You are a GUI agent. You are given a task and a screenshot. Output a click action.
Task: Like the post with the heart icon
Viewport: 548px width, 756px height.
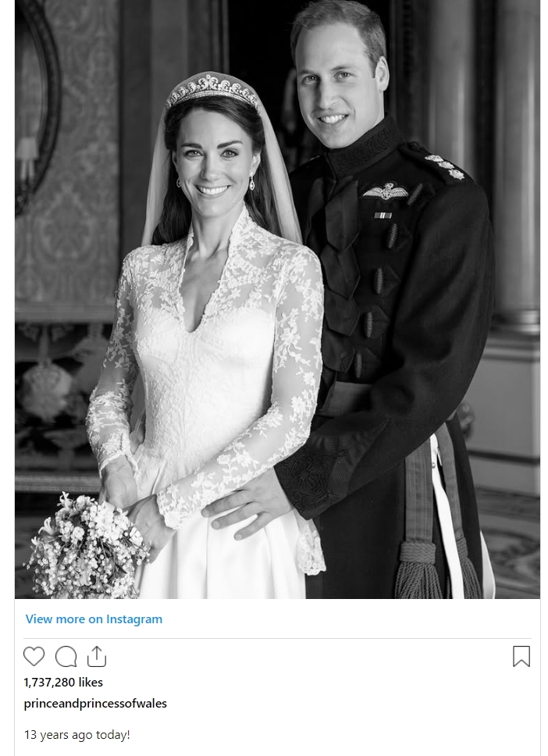pyautogui.click(x=34, y=657)
